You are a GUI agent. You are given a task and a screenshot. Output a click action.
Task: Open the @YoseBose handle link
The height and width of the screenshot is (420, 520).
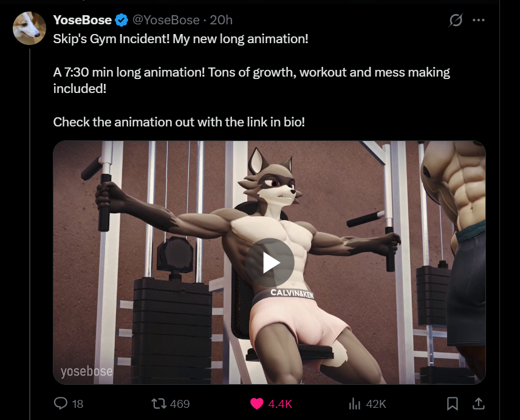tap(166, 20)
